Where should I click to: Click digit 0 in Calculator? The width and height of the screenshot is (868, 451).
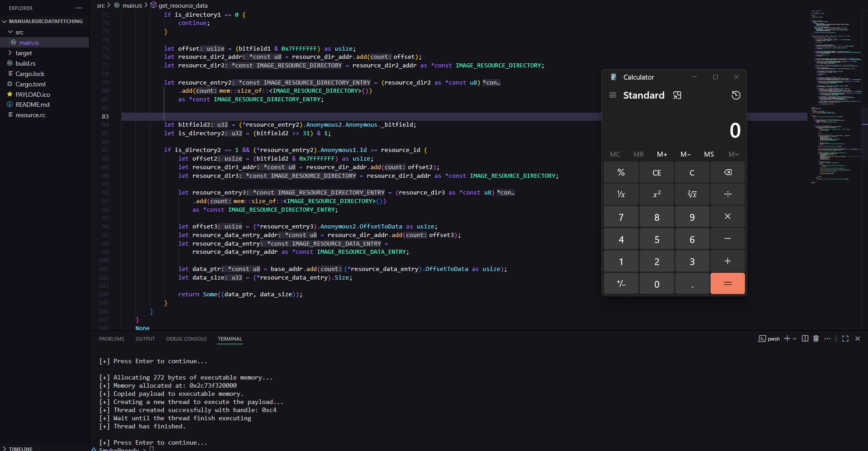click(657, 284)
